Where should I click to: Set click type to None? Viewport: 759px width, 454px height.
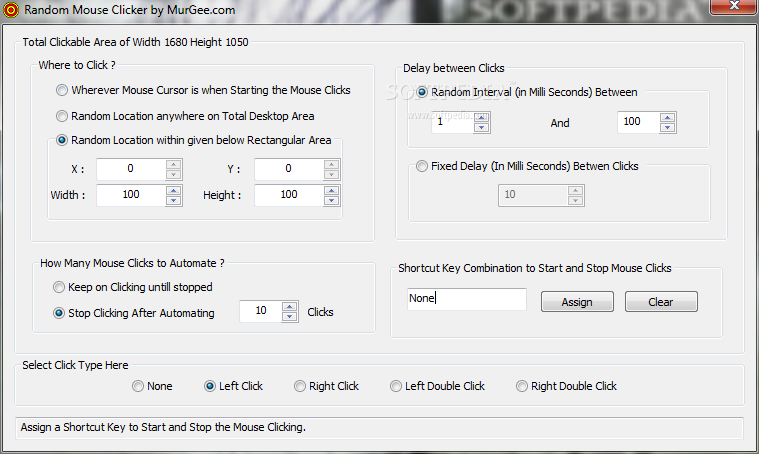(x=138, y=386)
